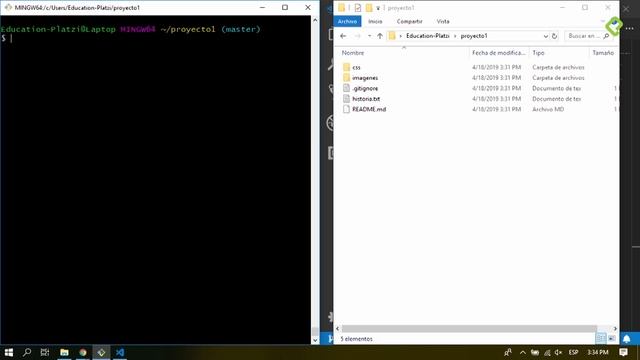The width and height of the screenshot is (640, 360).
Task: Click the 3:34 PM taskbar clock
Action: [x=598, y=352]
